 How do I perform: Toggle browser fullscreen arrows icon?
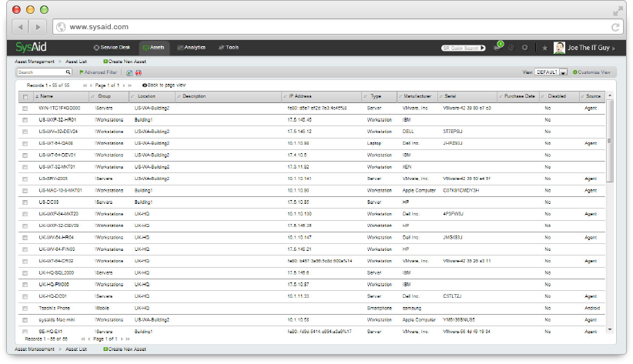coord(618,11)
